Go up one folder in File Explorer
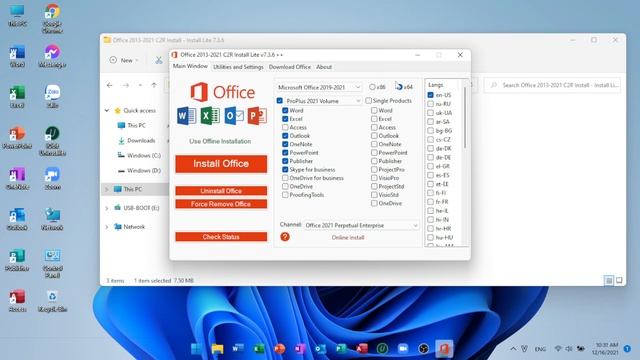The width and height of the screenshot is (640, 360). coord(154,85)
